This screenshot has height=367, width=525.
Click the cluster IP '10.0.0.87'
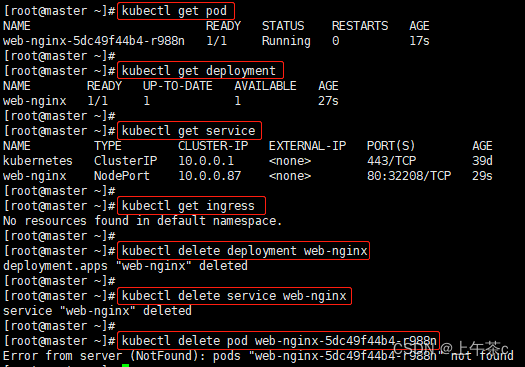point(210,176)
